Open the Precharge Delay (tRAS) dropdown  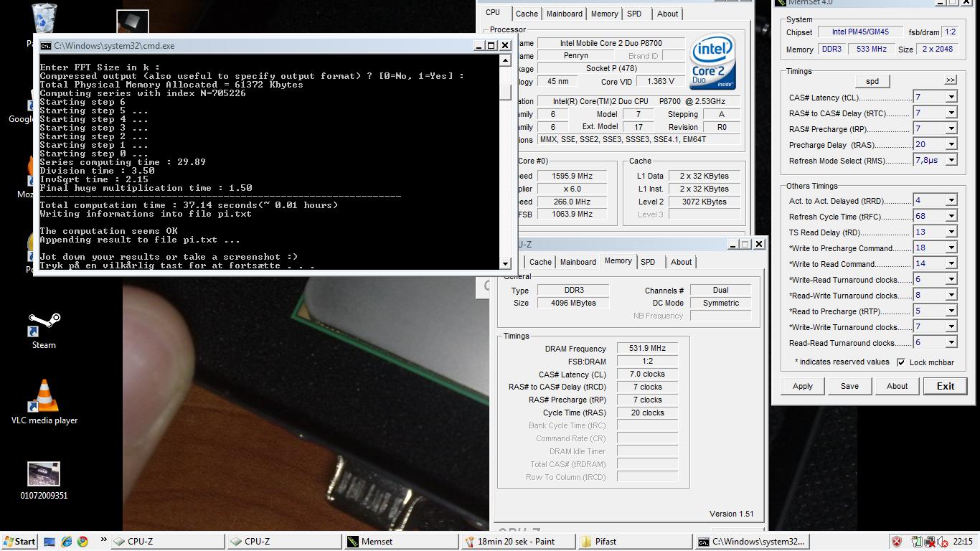click(951, 144)
